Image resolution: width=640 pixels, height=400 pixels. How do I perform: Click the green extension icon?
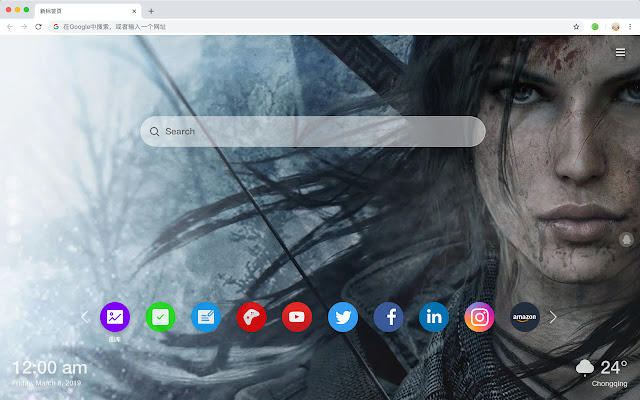(595, 27)
